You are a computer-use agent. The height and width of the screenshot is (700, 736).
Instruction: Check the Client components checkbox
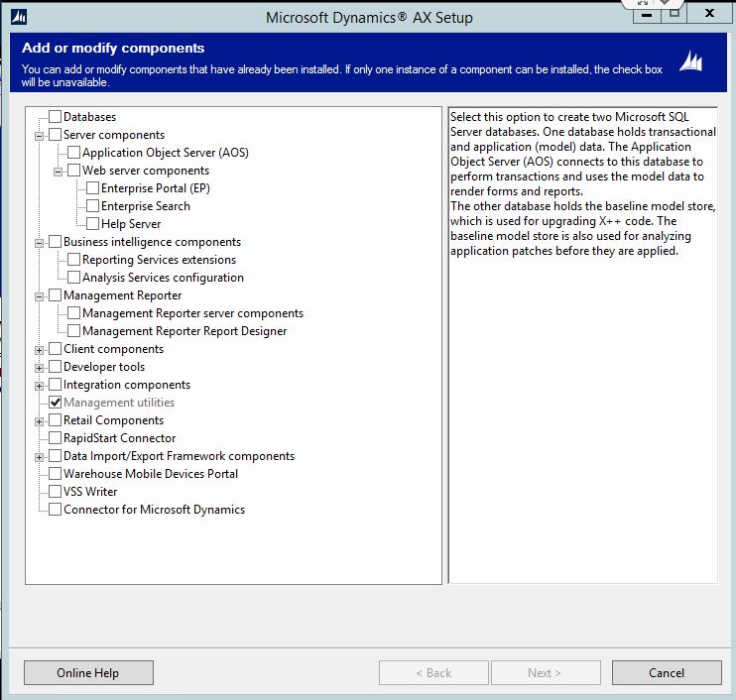tap(55, 349)
